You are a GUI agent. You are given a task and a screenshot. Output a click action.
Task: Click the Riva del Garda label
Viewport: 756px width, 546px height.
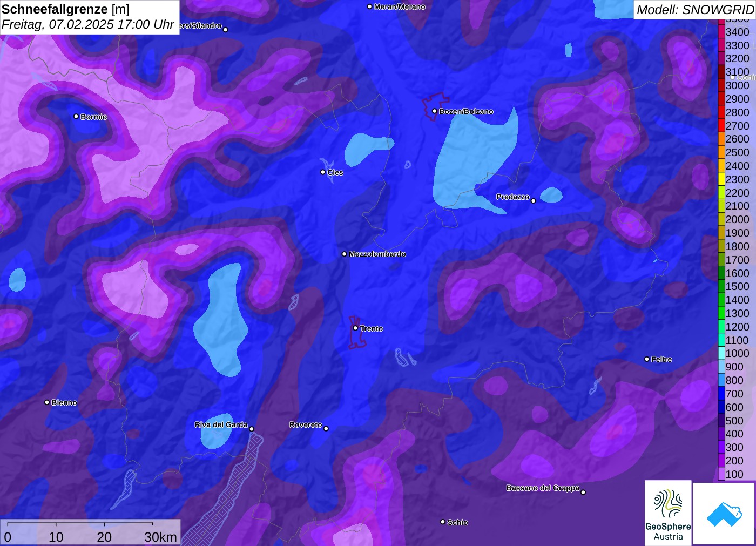pyautogui.click(x=221, y=424)
